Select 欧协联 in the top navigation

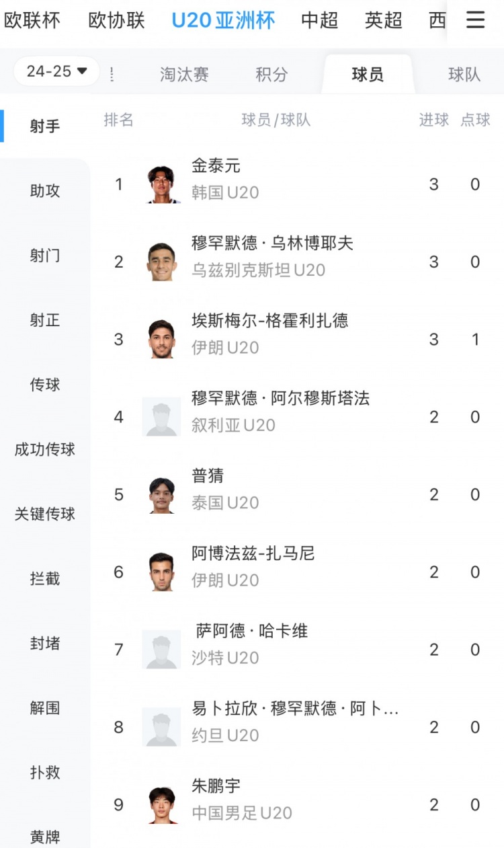[116, 20]
